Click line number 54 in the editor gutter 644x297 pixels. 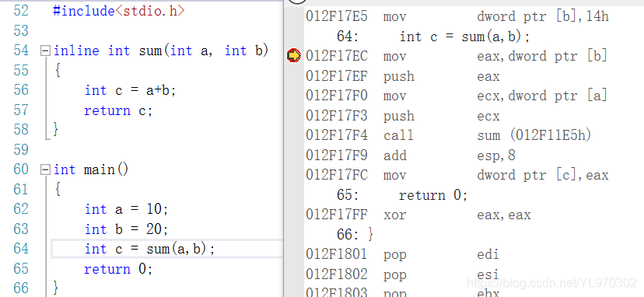pyautogui.click(x=21, y=51)
